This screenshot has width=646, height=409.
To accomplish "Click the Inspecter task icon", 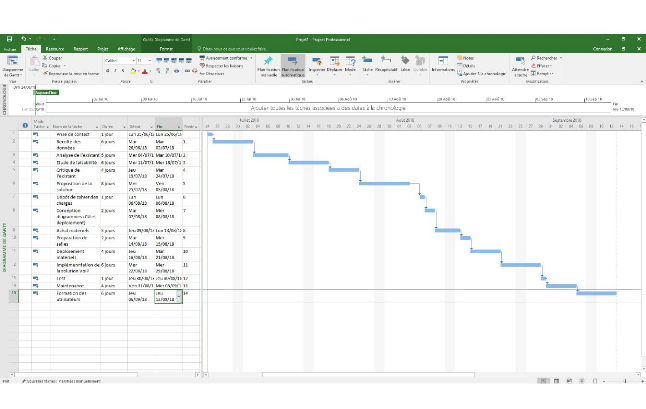I will (317, 64).
